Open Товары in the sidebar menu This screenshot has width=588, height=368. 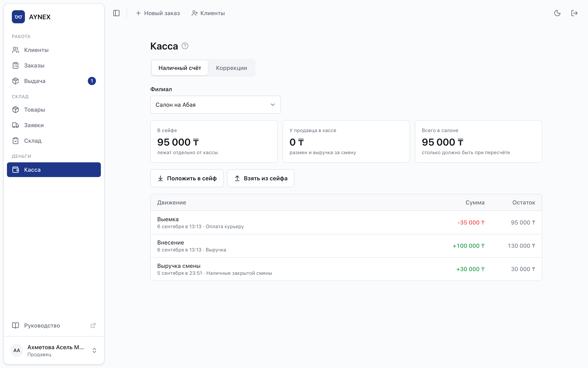point(54,110)
